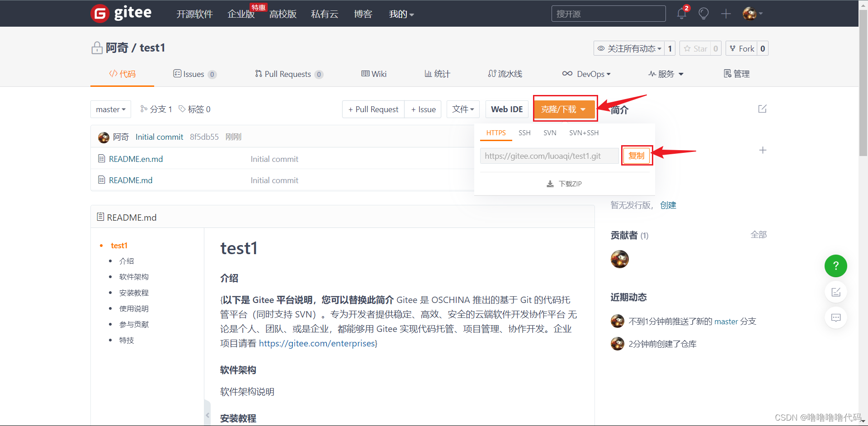Screen dimensions: 868x426
Task: Select the SSH clone tab
Action: point(524,133)
